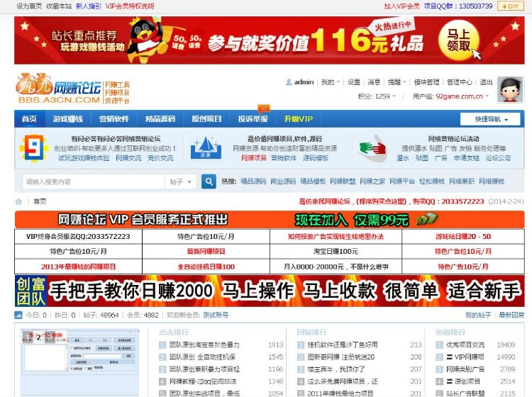The height and width of the screenshot is (397, 532).
Task: Click red 网赚项目 link in resource section
Action: (254, 158)
